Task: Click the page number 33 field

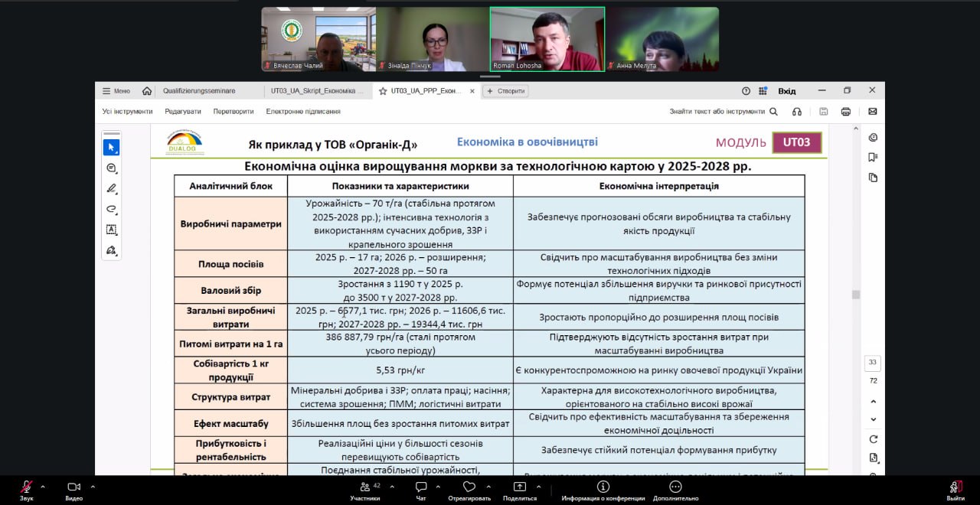Action: click(873, 363)
